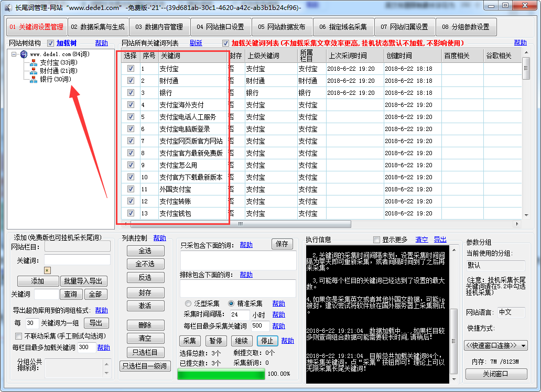Sort by the 创建时间 column header
The image size is (541, 392).
click(413, 56)
